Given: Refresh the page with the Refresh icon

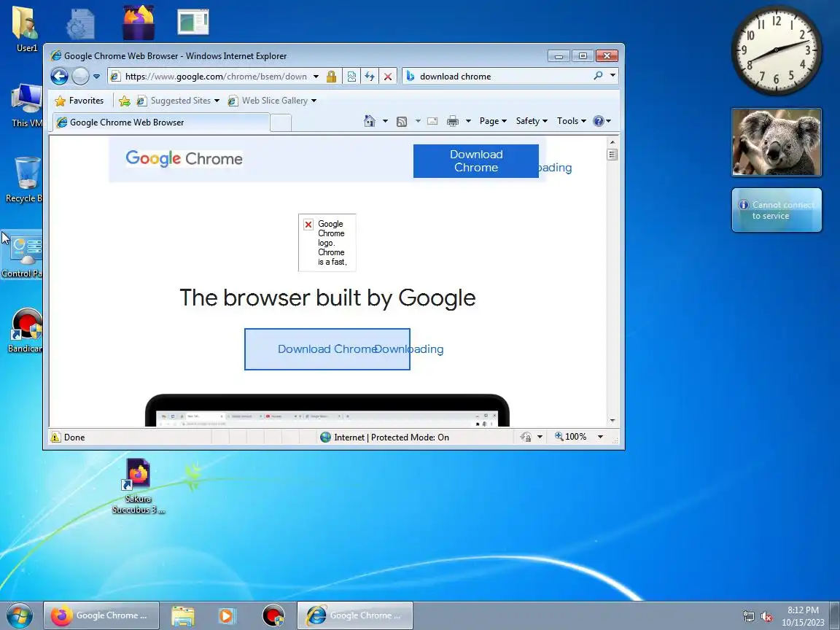Looking at the screenshot, I should (370, 76).
